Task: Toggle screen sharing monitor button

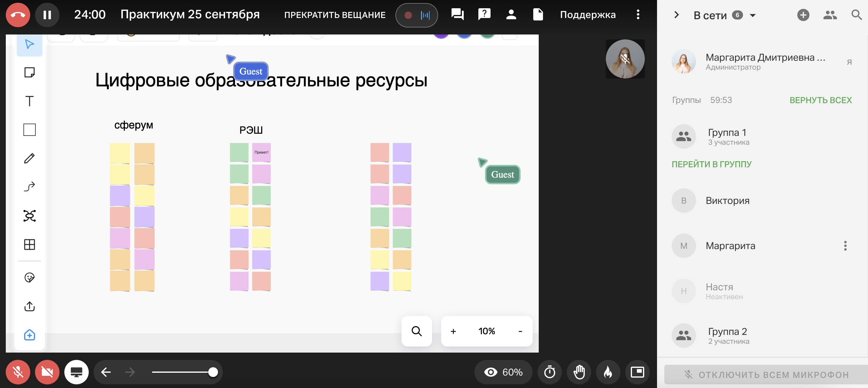Action: pos(77,372)
